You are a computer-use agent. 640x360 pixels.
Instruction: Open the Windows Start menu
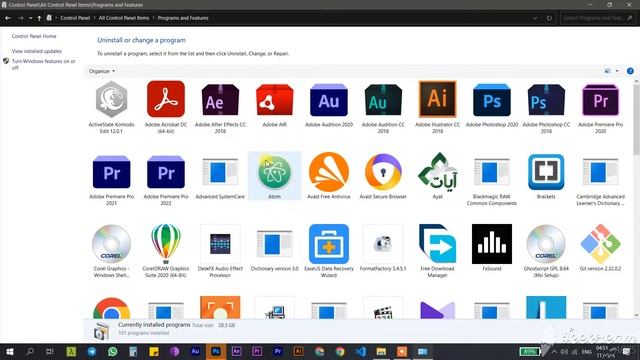[x=10, y=351]
